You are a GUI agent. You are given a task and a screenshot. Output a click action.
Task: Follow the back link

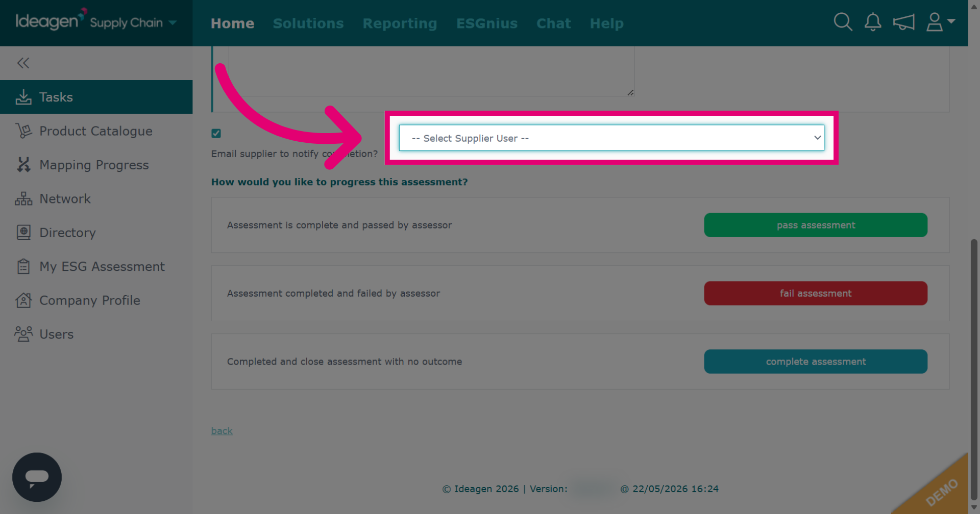[x=222, y=431]
